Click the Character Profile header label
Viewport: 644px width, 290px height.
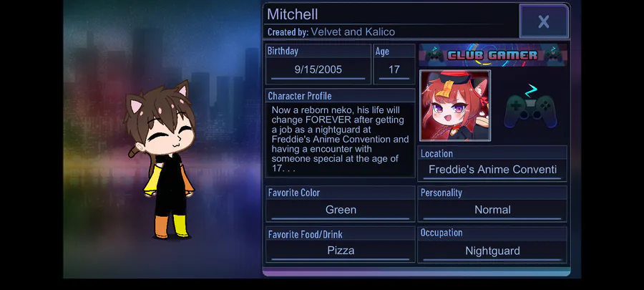300,96
